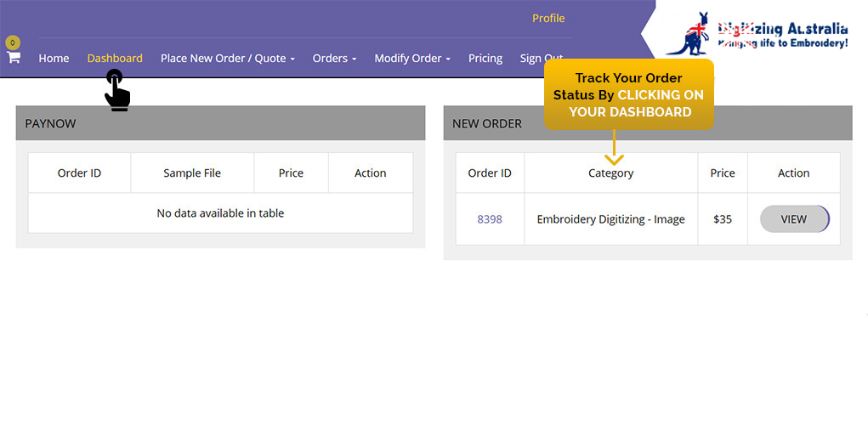The height and width of the screenshot is (425, 868).
Task: Expand the Orders dropdown menu
Action: (334, 59)
